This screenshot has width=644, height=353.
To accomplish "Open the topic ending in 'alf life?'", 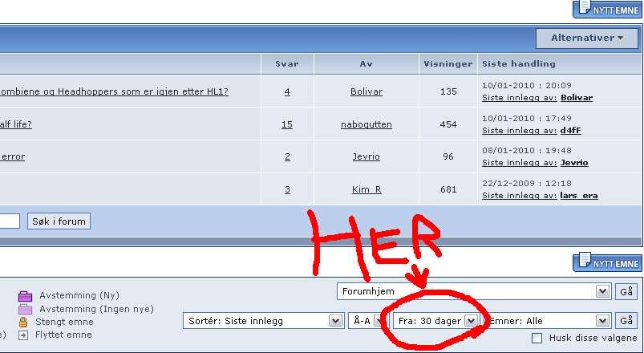I will 16,124.
